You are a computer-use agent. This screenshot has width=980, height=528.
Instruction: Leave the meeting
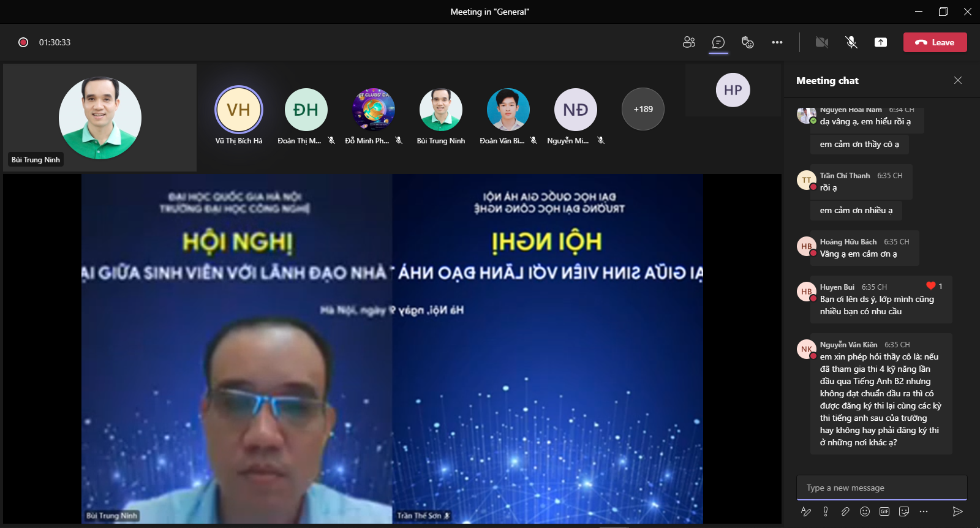pyautogui.click(x=935, y=42)
